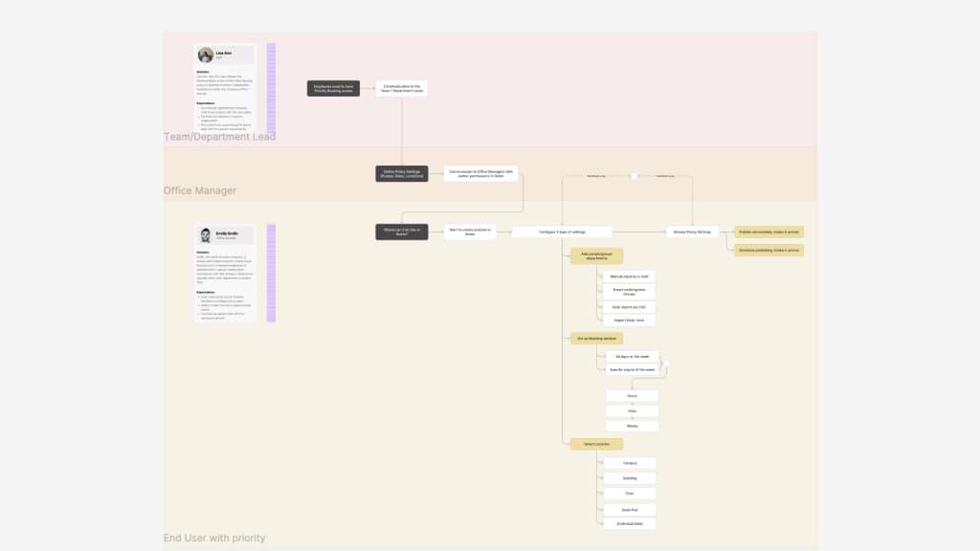This screenshot has height=551, width=980.
Task: Expand the "Specific day(s) of the week" branch
Action: tap(634, 370)
